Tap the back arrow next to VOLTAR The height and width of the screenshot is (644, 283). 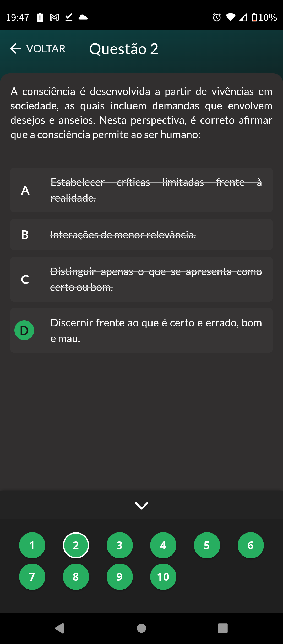point(16,49)
